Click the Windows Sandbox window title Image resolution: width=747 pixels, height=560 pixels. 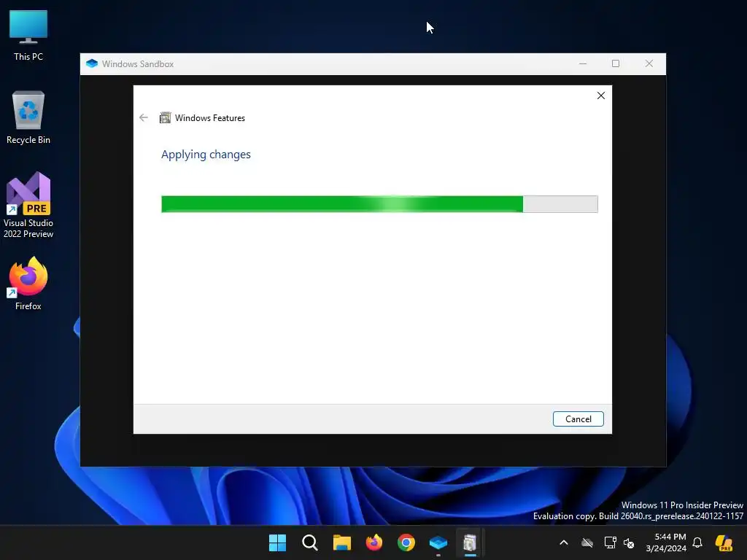coord(138,64)
